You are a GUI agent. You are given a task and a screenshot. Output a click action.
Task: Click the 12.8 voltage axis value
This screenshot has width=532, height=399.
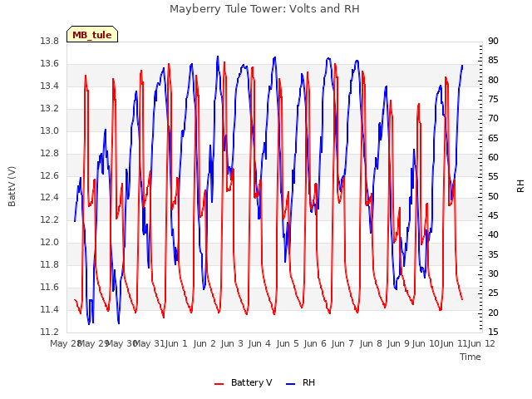50,153
